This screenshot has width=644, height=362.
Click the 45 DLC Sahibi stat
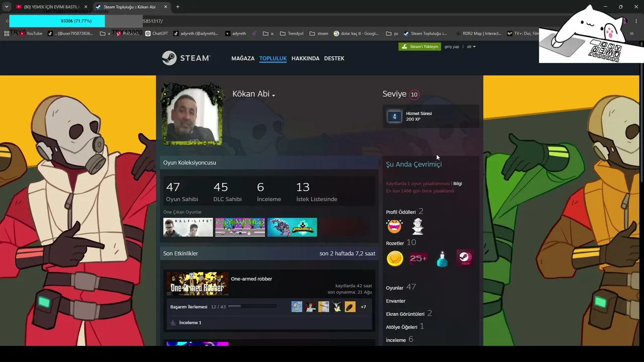click(227, 192)
